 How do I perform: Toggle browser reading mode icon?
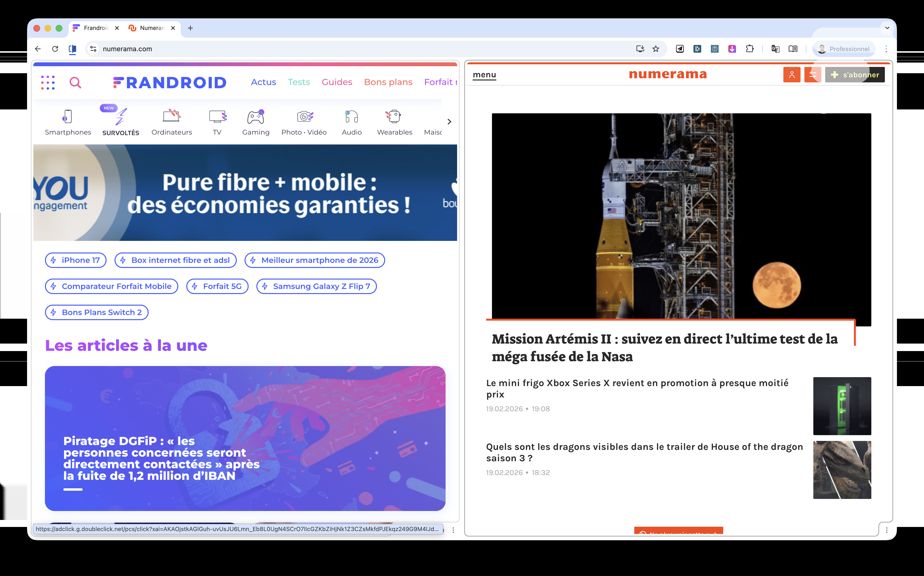click(x=793, y=49)
